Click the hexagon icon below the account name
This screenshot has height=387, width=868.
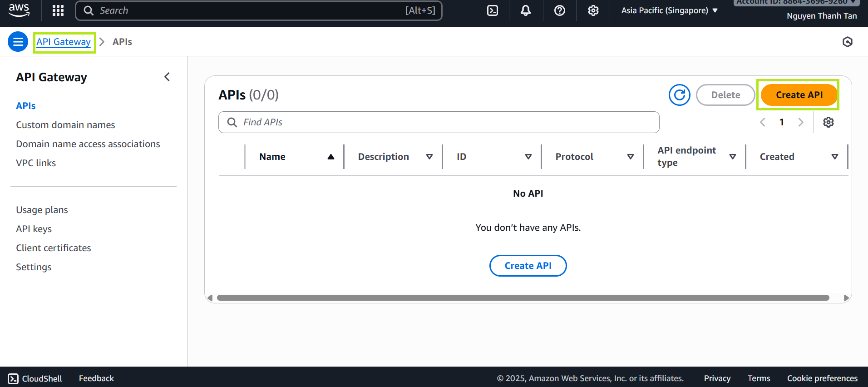click(847, 42)
